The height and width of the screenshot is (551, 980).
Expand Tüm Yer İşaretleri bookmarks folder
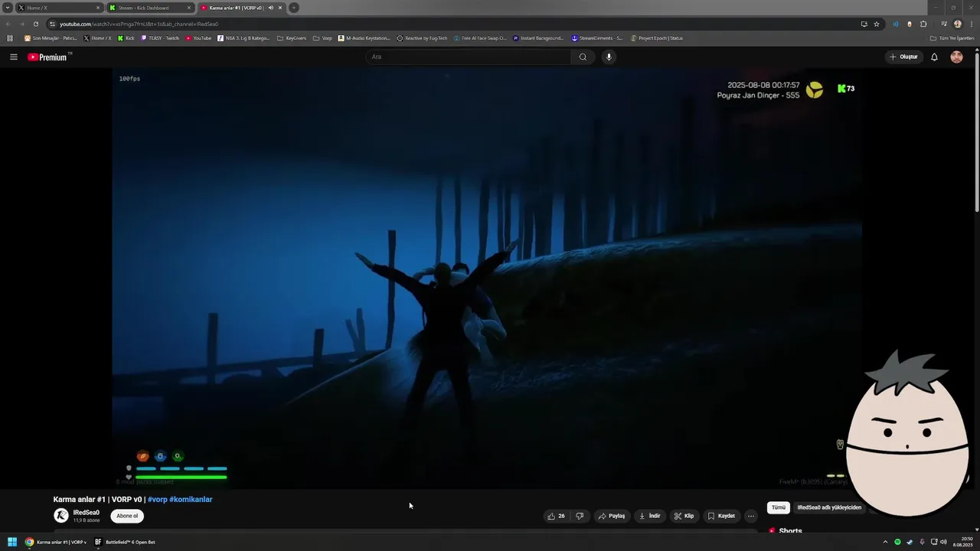pyautogui.click(x=952, y=37)
